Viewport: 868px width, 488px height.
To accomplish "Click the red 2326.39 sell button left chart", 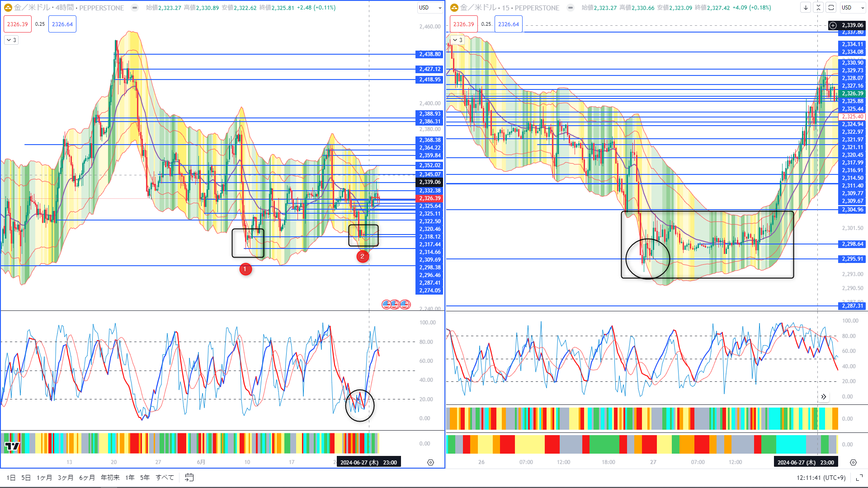I will [18, 24].
